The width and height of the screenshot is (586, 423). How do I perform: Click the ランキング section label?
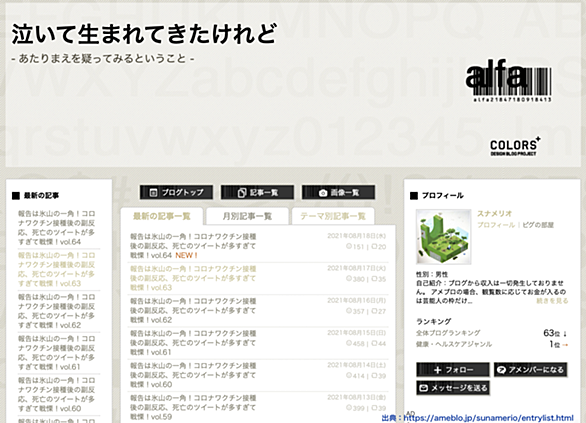(434, 321)
